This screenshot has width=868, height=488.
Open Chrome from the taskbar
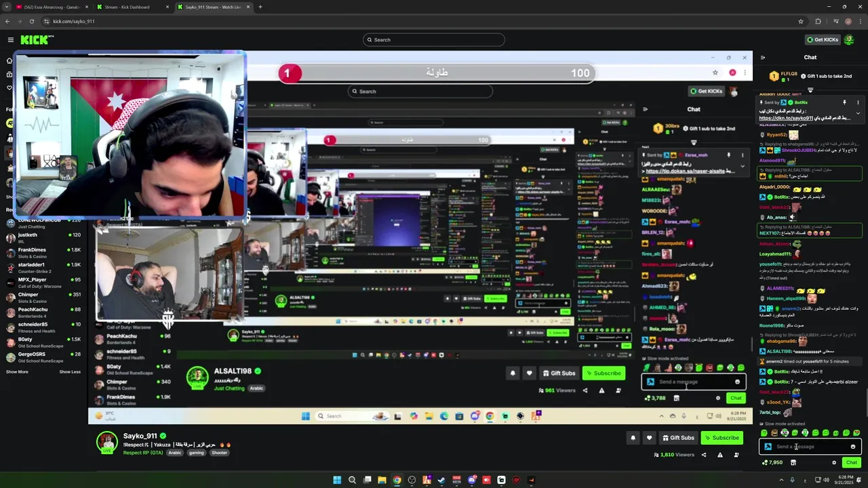tap(397, 480)
